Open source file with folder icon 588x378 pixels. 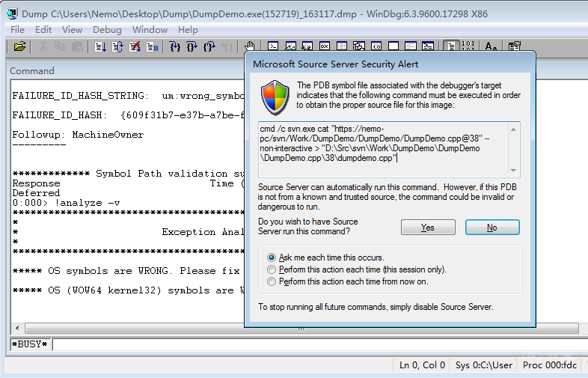(x=20, y=46)
